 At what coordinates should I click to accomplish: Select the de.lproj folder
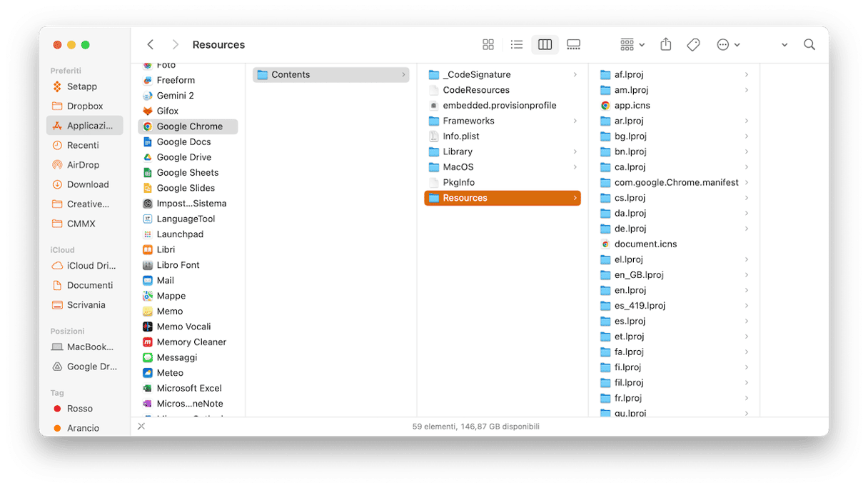(674, 229)
